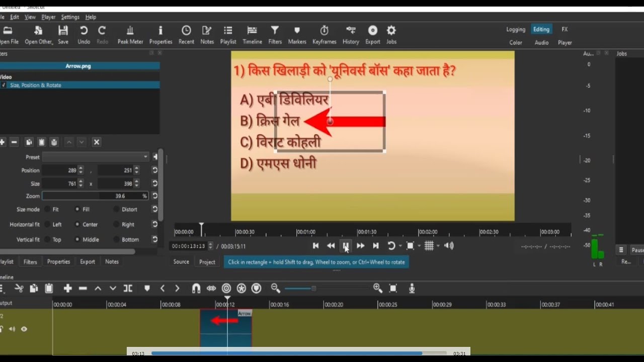The image size is (644, 362).
Task: Open the View menu
Action: 30,17
